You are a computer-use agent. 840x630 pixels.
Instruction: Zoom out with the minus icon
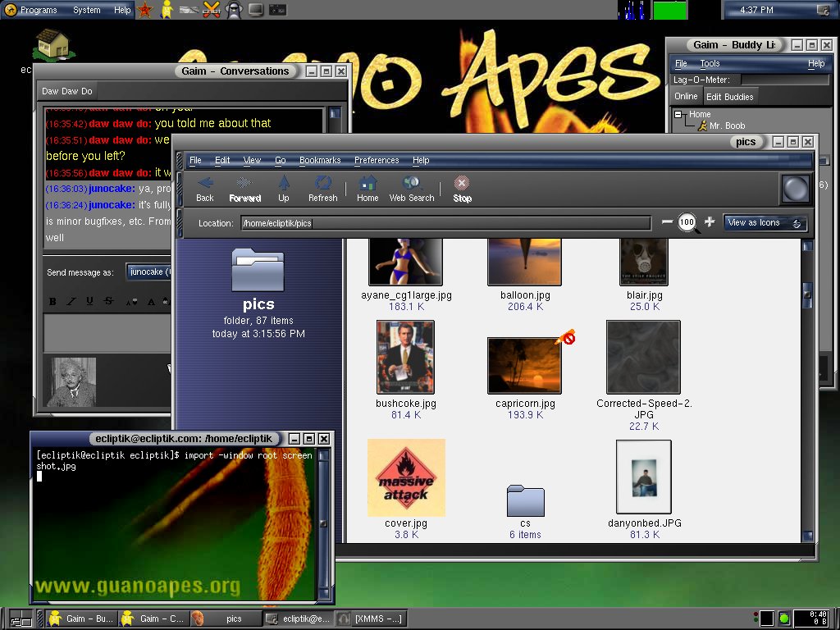pos(667,222)
